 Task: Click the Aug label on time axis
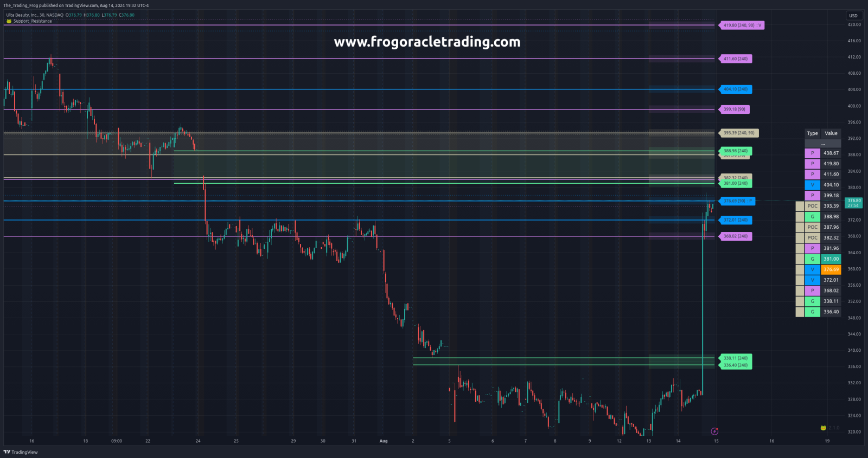(384, 441)
